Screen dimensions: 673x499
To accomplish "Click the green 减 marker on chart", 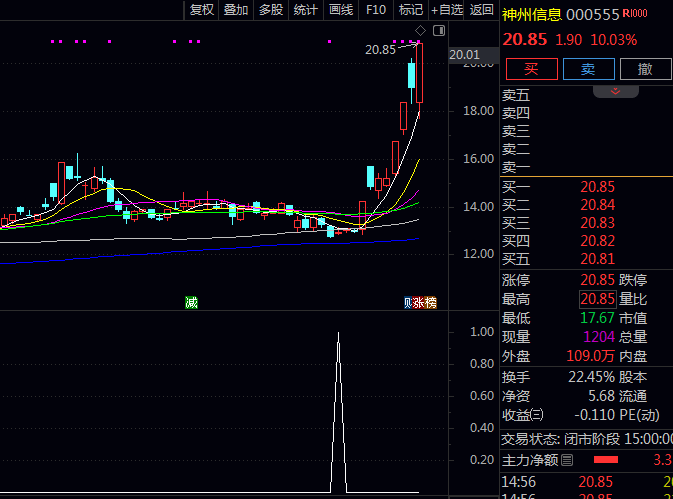I will 191,302.
